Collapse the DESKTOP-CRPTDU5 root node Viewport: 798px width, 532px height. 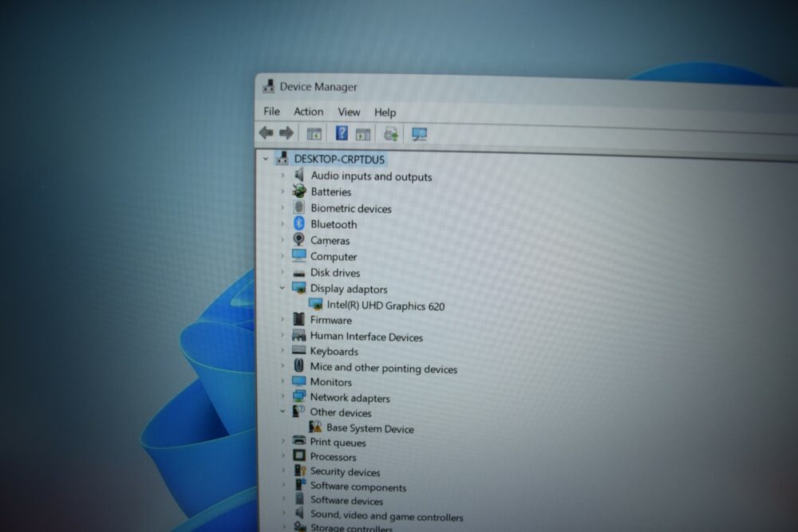coord(266,160)
